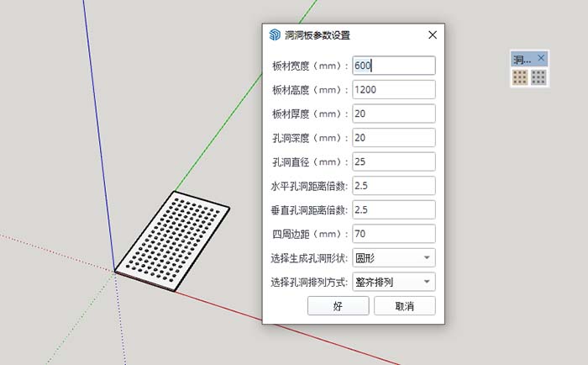Click the 板材厚度 input field

(394, 114)
